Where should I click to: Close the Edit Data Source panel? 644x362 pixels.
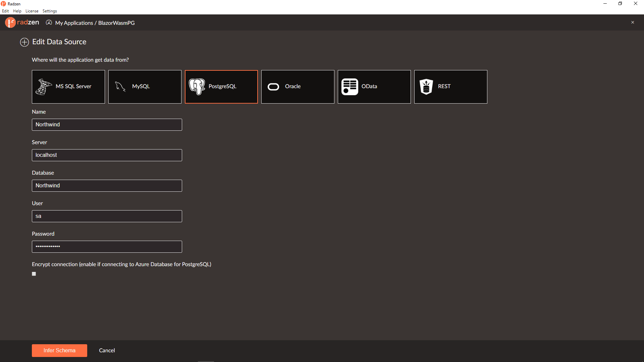pyautogui.click(x=633, y=22)
